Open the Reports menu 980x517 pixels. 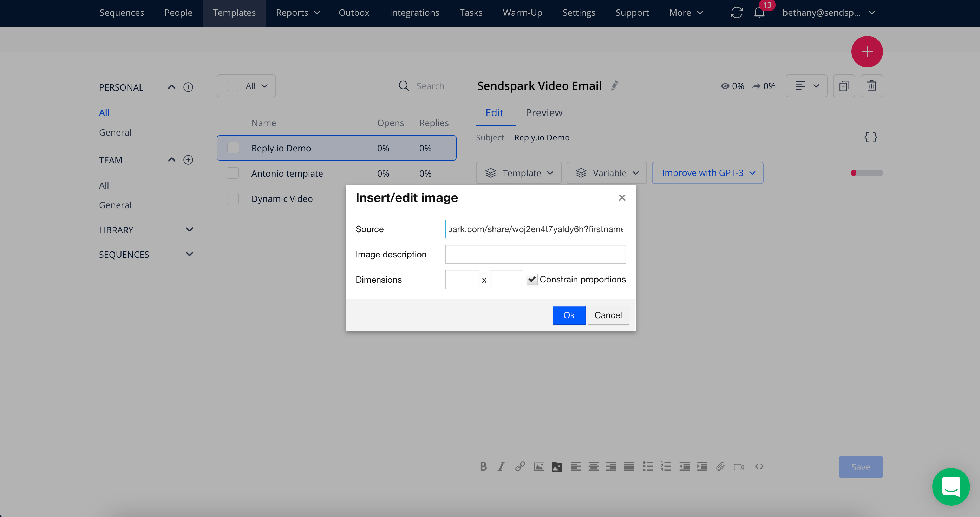click(x=298, y=13)
